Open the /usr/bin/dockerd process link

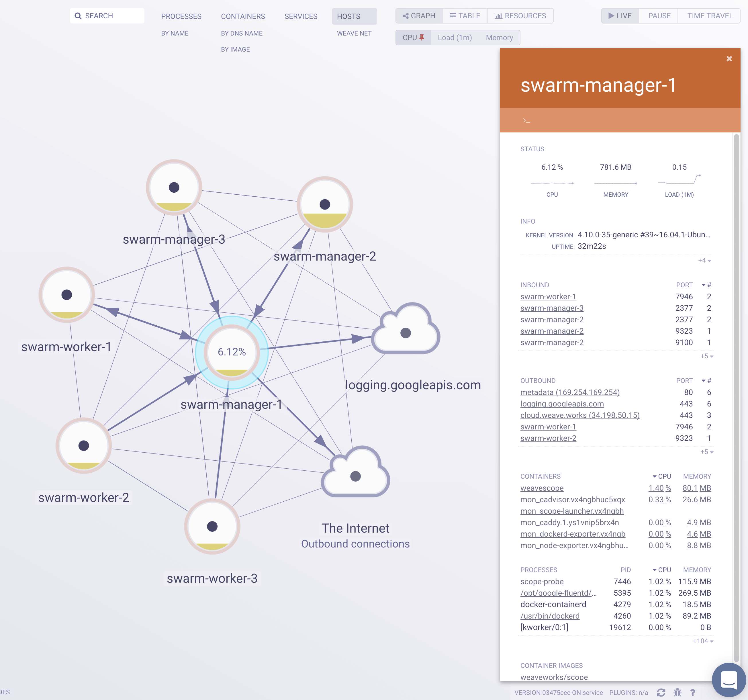550,616
